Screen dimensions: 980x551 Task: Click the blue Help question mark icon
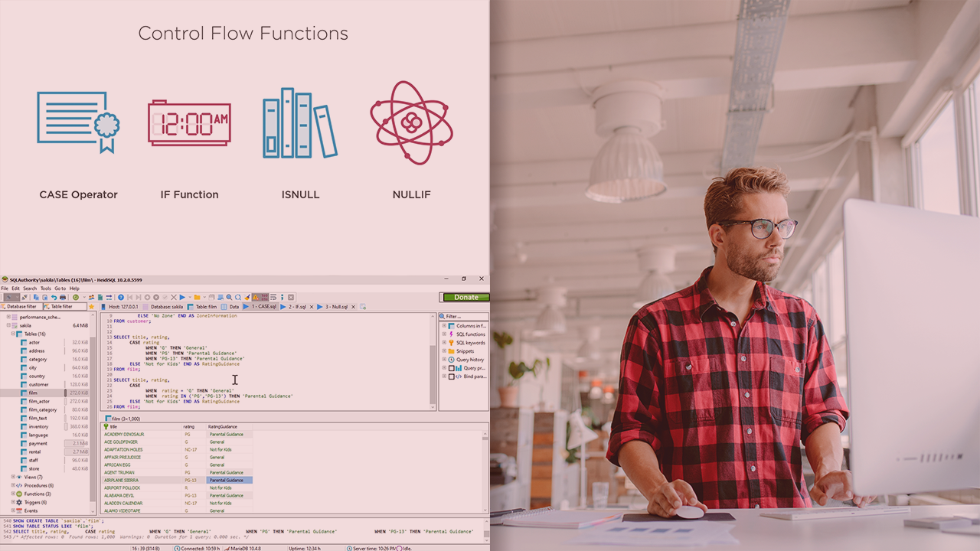click(x=121, y=297)
